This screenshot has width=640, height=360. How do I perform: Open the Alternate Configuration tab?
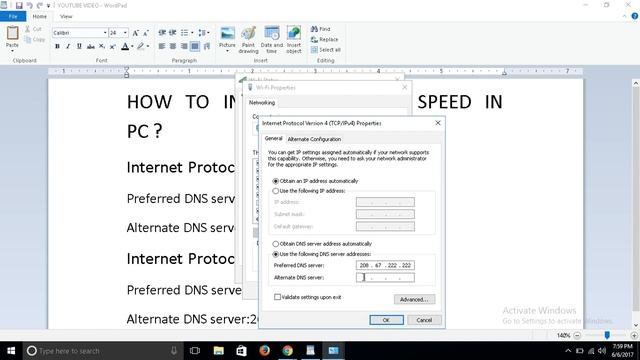tap(314, 139)
